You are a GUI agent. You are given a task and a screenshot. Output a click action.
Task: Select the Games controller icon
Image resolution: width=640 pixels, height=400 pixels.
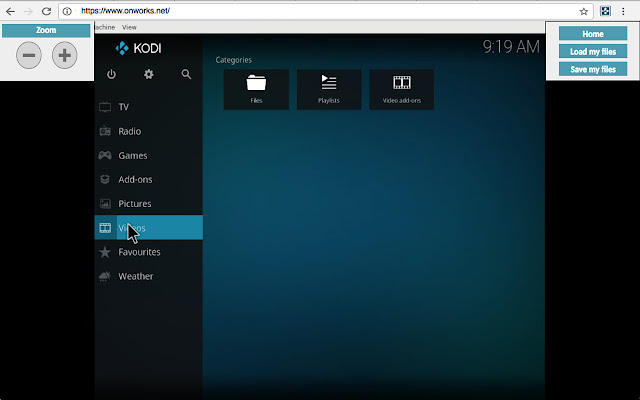pyautogui.click(x=105, y=155)
